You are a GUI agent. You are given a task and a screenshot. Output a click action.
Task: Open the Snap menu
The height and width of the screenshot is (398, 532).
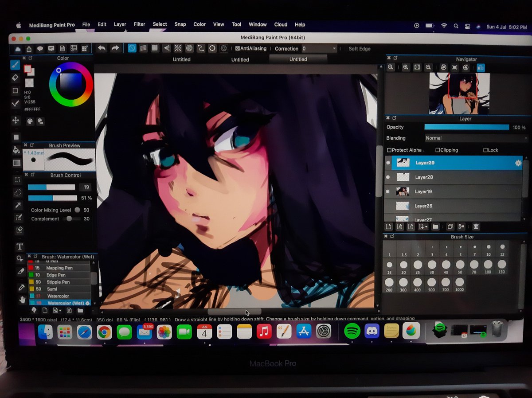pos(180,24)
